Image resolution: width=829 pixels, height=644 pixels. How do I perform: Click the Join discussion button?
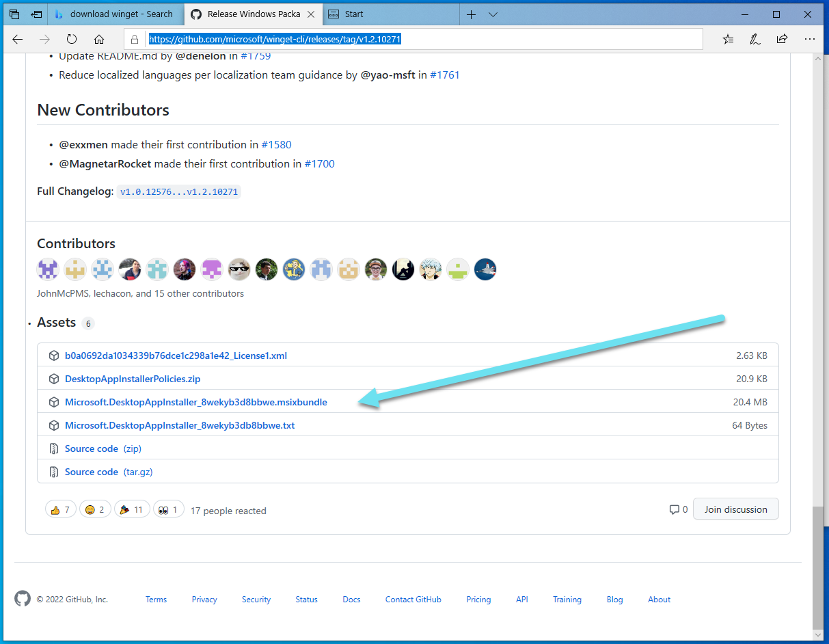(735, 509)
